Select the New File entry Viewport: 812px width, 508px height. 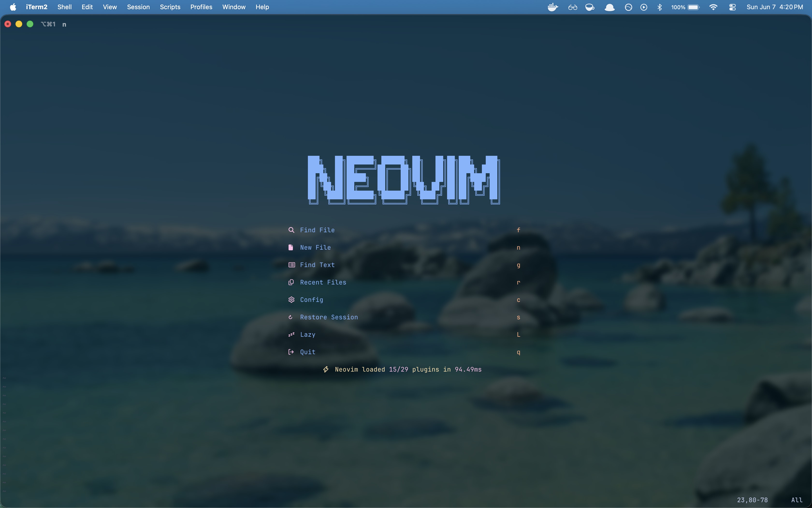pyautogui.click(x=404, y=247)
